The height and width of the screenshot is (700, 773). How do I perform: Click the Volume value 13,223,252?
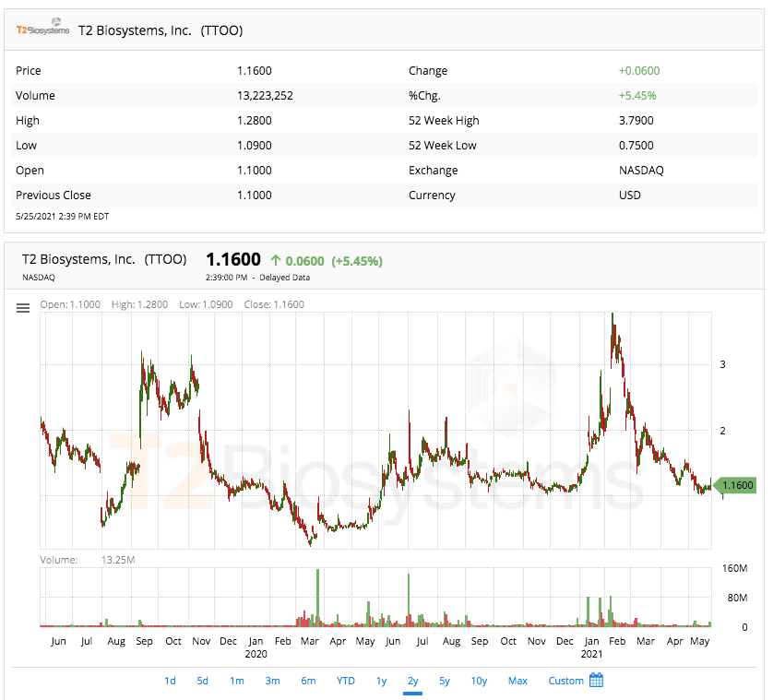pyautogui.click(x=266, y=96)
